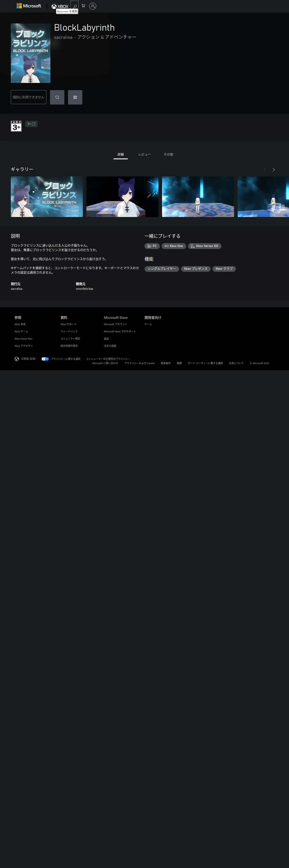The width and height of the screenshot is (289, 868).
Task: Switch to the 詳細 tab
Action: 120,154
